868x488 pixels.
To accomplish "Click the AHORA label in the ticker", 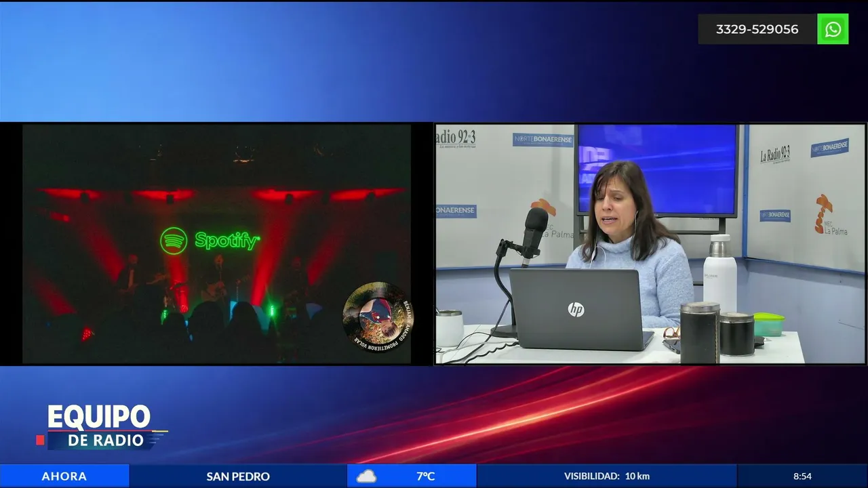I will (x=64, y=476).
